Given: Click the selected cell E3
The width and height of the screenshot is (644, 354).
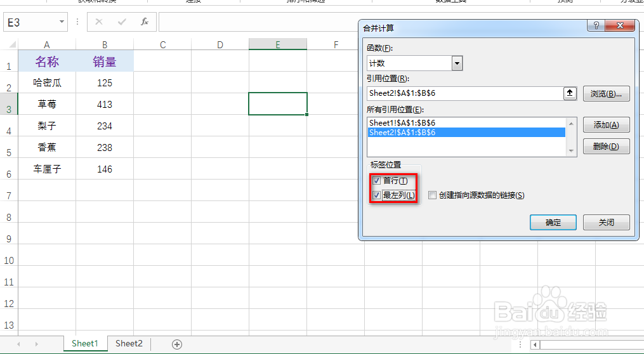Looking at the screenshot, I should click(278, 104).
